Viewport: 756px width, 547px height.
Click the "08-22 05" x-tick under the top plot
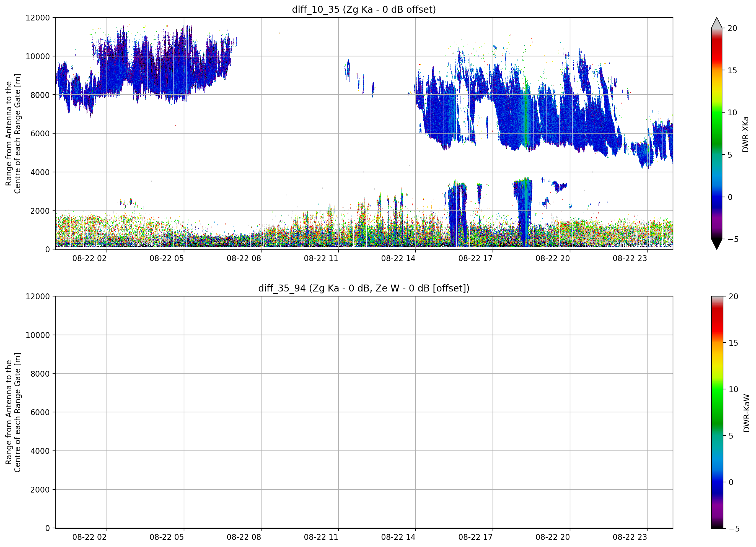(167, 259)
